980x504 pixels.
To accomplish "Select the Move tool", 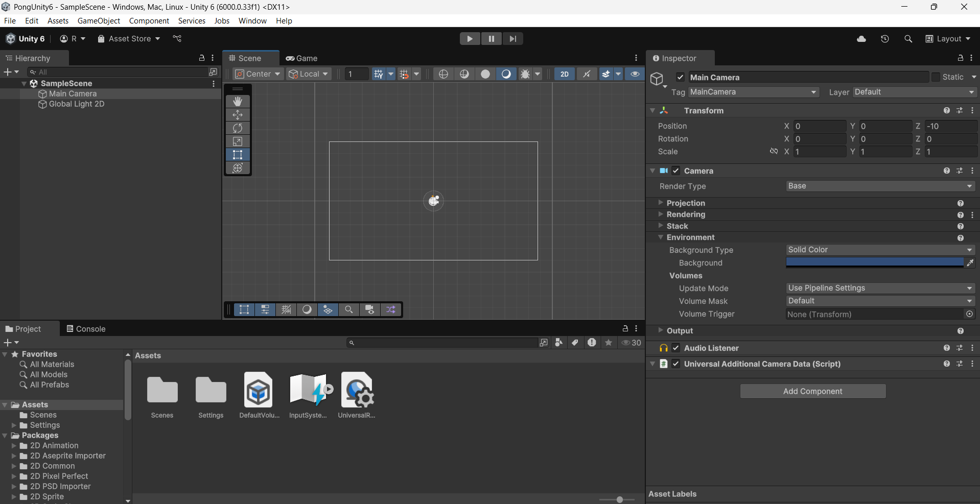I will pos(238,115).
